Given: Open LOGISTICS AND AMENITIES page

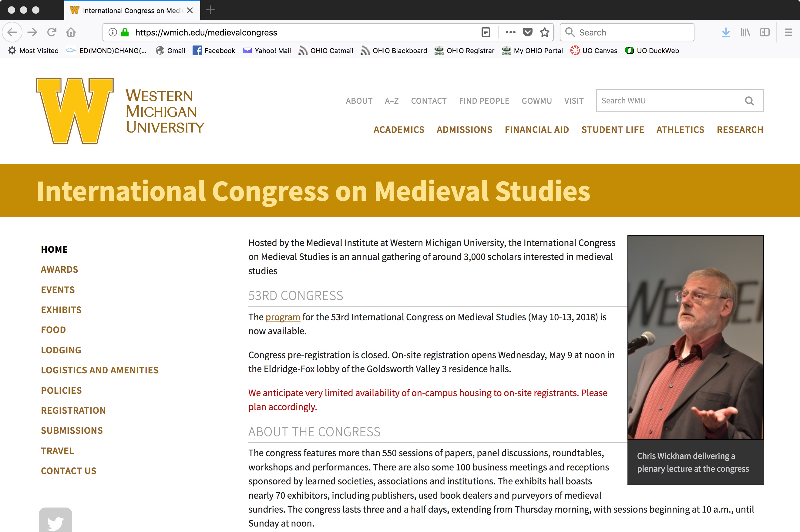Looking at the screenshot, I should coord(100,370).
